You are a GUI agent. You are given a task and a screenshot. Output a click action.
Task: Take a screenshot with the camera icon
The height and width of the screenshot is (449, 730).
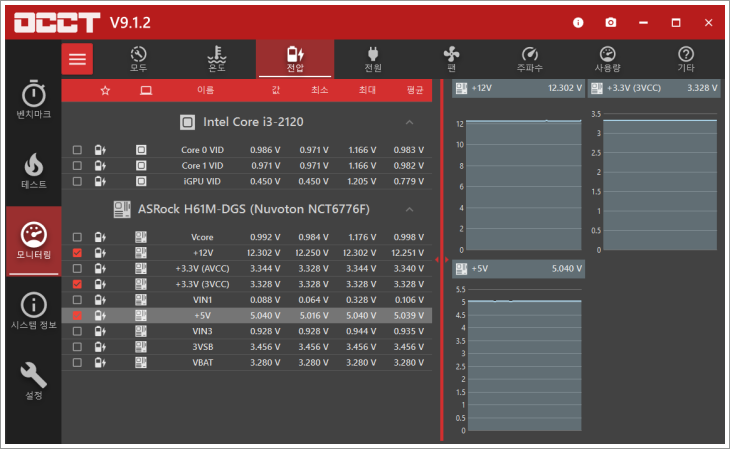pyautogui.click(x=611, y=22)
